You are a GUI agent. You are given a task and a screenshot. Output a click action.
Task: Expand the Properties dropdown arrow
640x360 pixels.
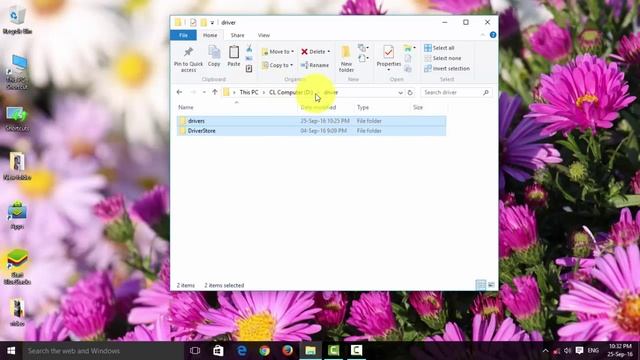tap(389, 70)
